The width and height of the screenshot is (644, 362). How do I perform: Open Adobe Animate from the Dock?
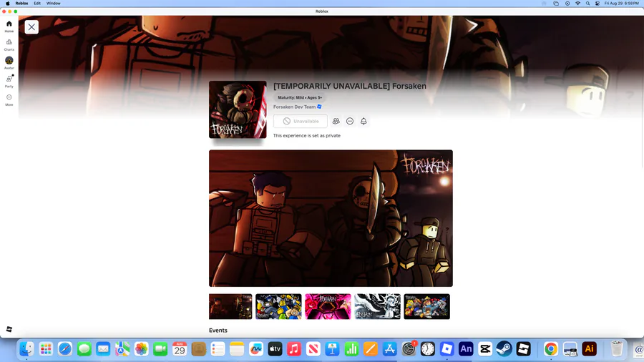[466, 349]
